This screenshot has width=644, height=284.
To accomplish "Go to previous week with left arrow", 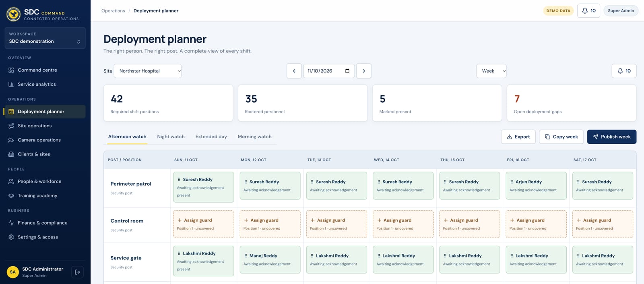I will [x=294, y=71].
